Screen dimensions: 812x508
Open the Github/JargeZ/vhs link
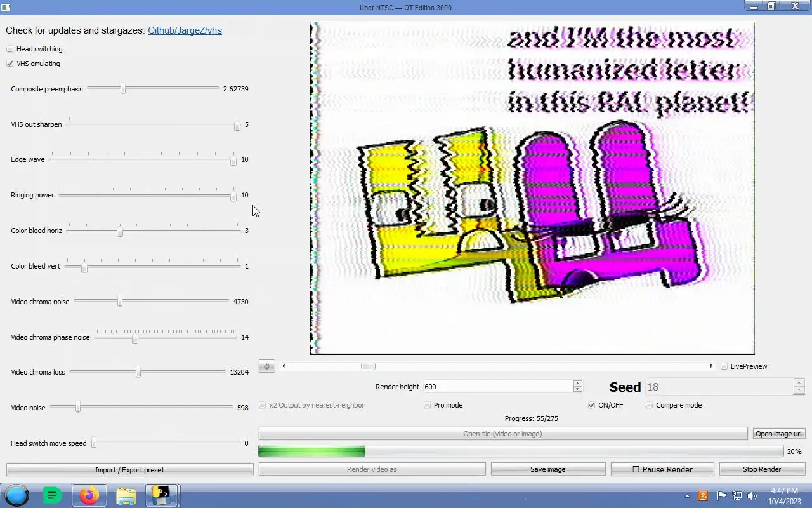[185, 30]
